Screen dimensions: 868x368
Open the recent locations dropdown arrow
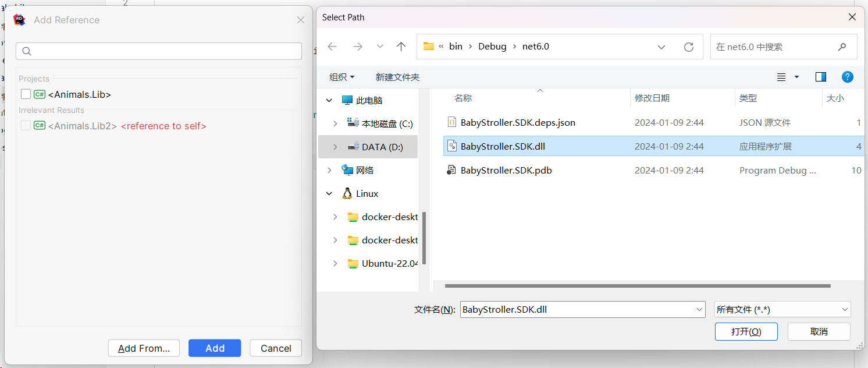[x=380, y=47]
